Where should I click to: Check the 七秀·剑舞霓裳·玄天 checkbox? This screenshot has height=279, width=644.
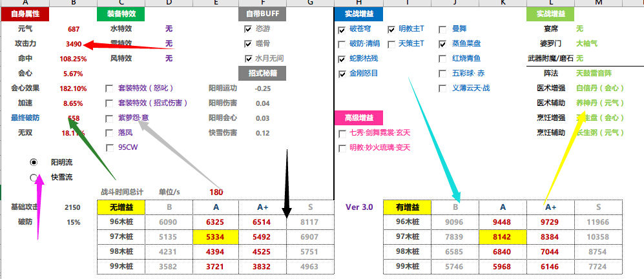[x=342, y=133]
